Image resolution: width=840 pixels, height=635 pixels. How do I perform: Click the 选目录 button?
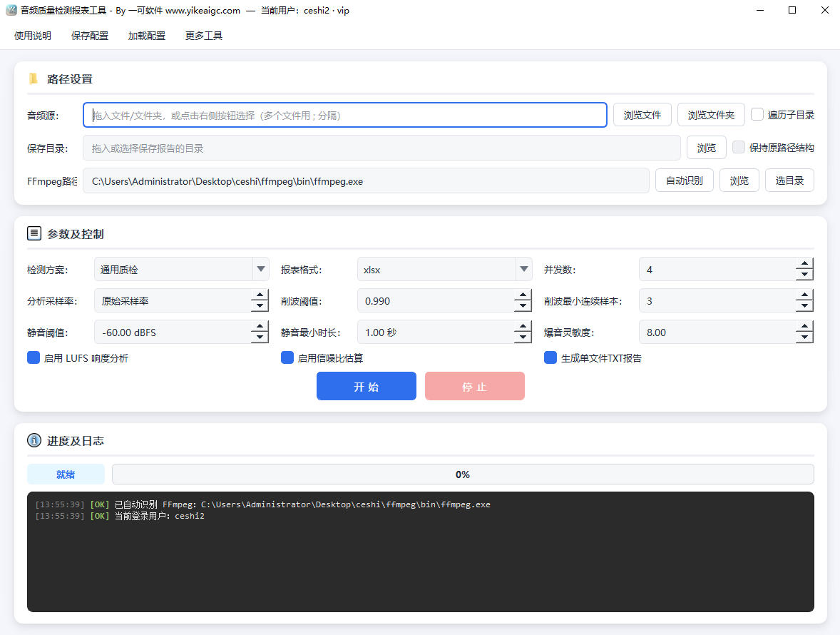tap(789, 181)
